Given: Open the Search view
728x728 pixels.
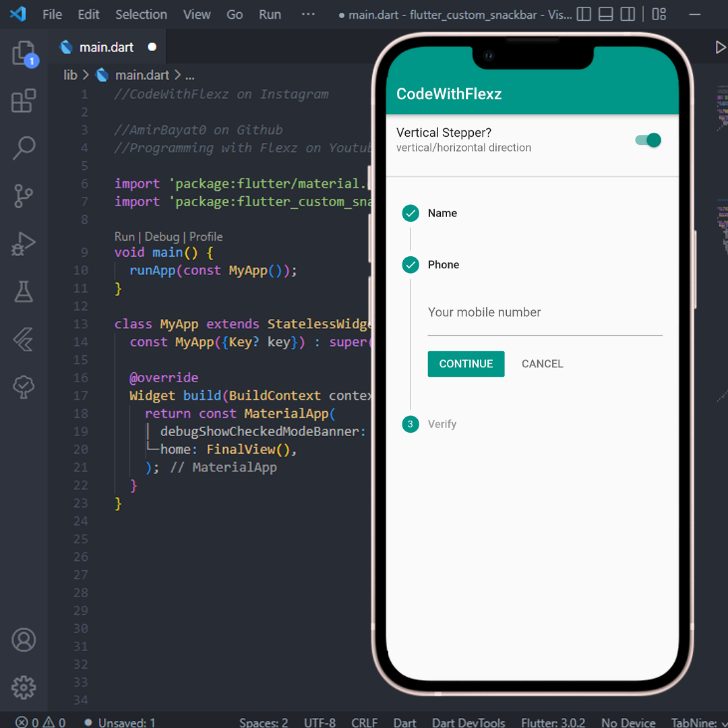Looking at the screenshot, I should (24, 148).
